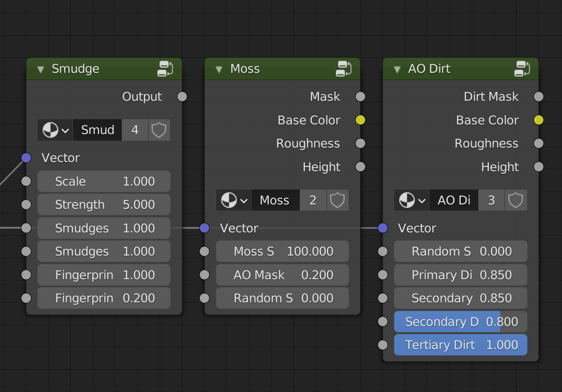Toggle the fake user shield on Moss node
Image resolution: width=562 pixels, height=392 pixels.
[337, 200]
